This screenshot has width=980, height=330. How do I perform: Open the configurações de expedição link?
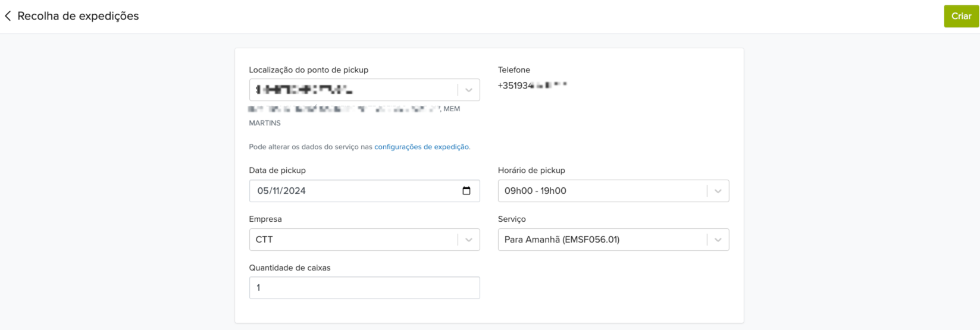pos(421,147)
